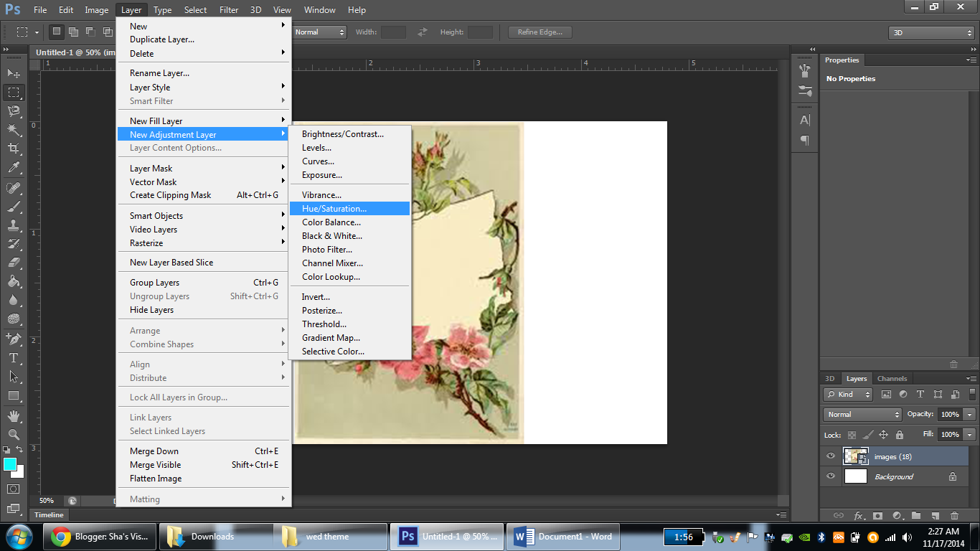Open the Opacity slider dropdown arrow
The height and width of the screenshot is (551, 980).
[970, 415]
